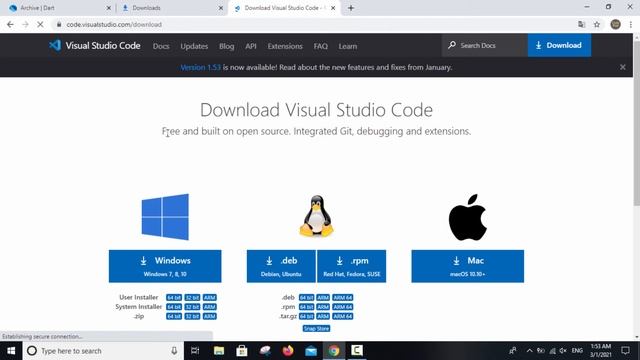Viewport: 640px width, 360px height.
Task: Dismiss the Version 1.53 announcement banner
Action: [x=622, y=67]
